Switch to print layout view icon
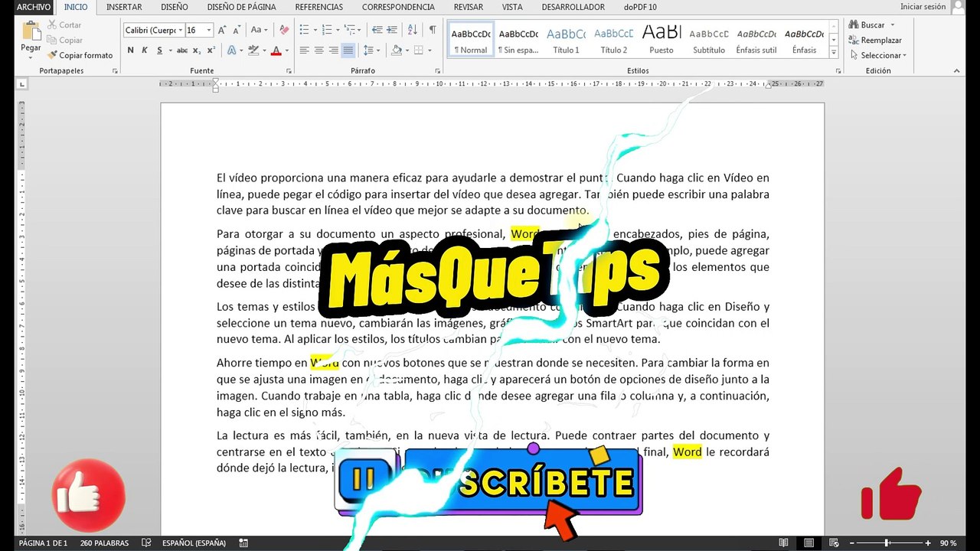Screen dimensions: 980x551 808,543
